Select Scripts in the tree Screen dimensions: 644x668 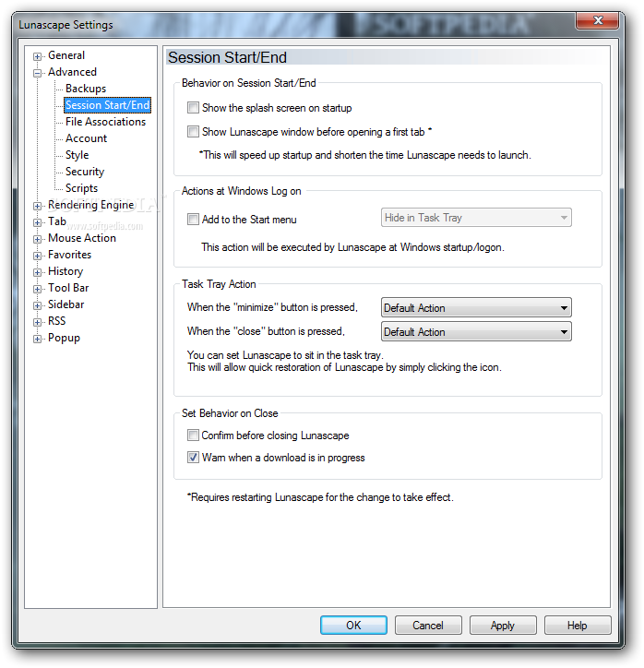(x=81, y=188)
